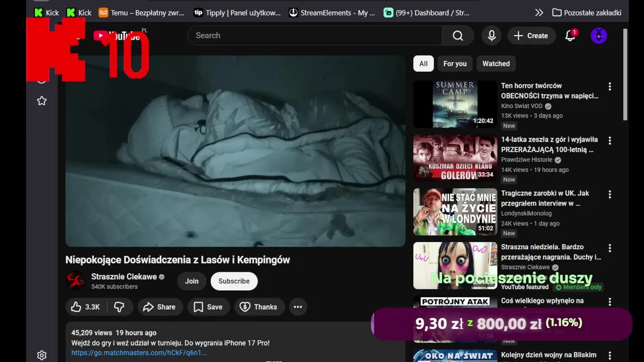Image resolution: width=644 pixels, height=362 pixels.
Task: Click the page vertical scrollbar
Action: point(625,74)
